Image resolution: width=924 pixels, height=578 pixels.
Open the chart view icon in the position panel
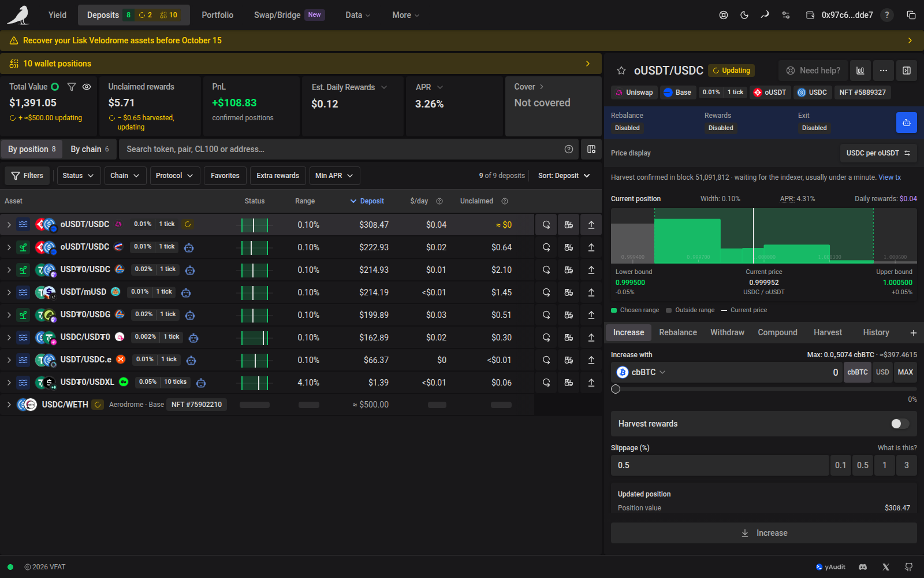pos(860,71)
